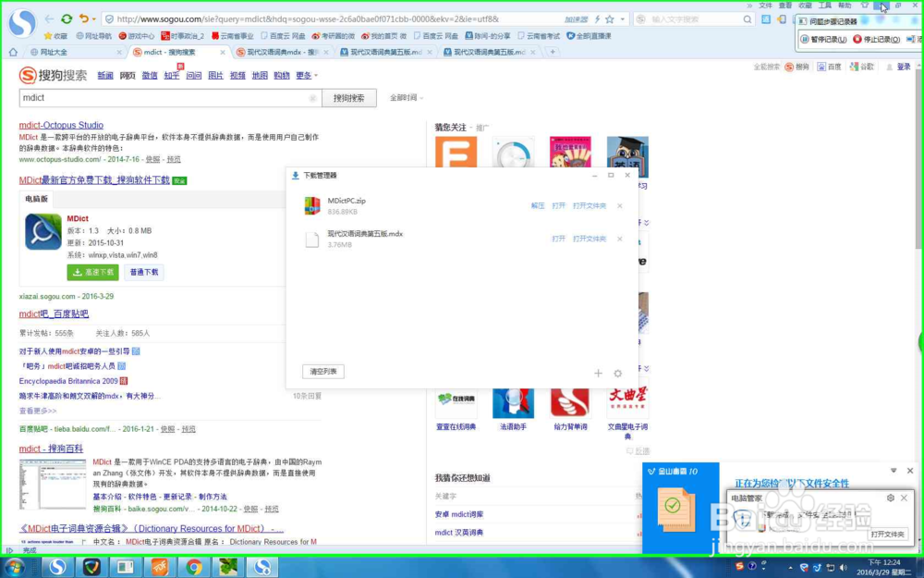
Task: Open the dropdown beside the undo arrow
Action: tap(93, 19)
